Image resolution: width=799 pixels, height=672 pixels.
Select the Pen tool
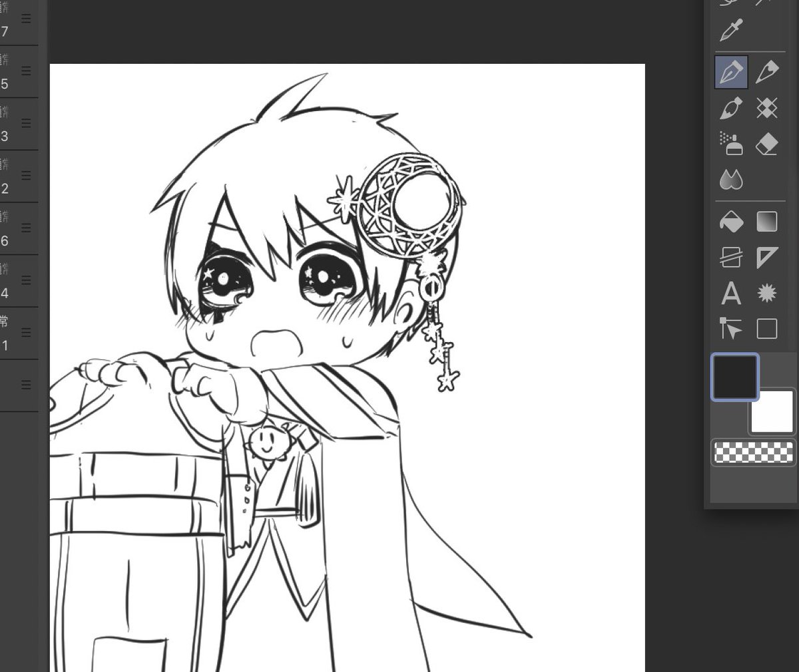coord(731,72)
